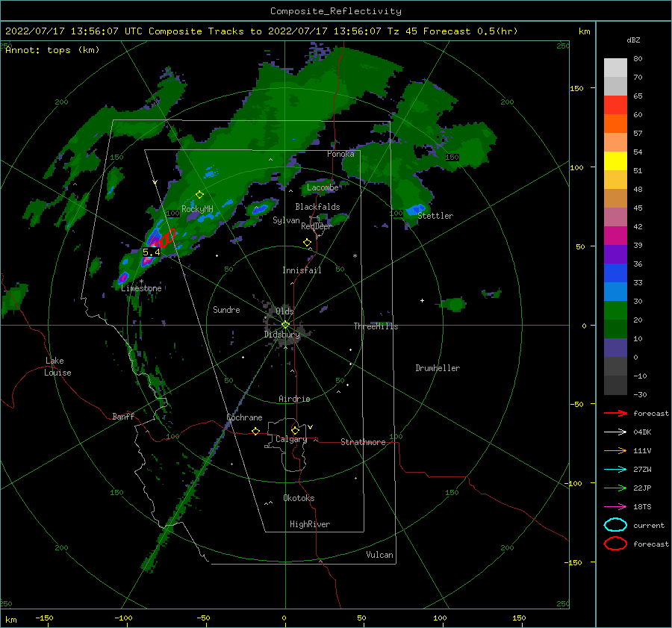Viewport: 672px width, 628px height.
Task: Click the yellow diamond marker below RedDeer
Action: click(307, 243)
